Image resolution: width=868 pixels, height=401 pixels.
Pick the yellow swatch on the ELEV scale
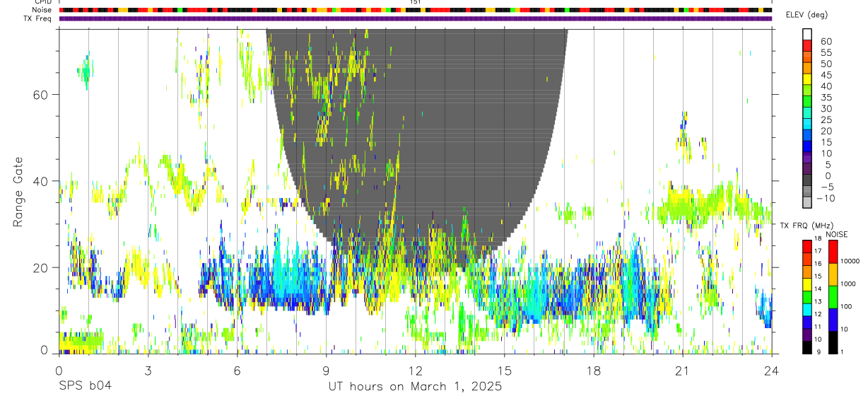[x=807, y=78]
